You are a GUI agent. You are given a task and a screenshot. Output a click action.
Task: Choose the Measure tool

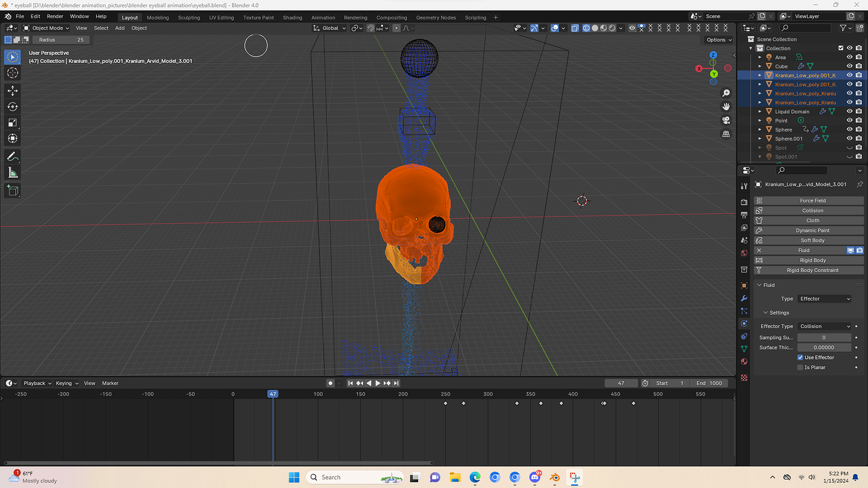coord(13,173)
